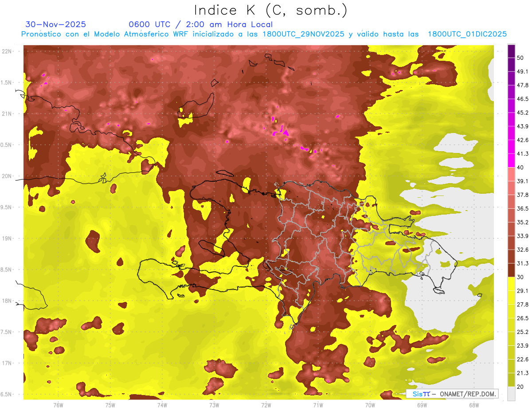Click the 75W longitude label

click(110, 405)
